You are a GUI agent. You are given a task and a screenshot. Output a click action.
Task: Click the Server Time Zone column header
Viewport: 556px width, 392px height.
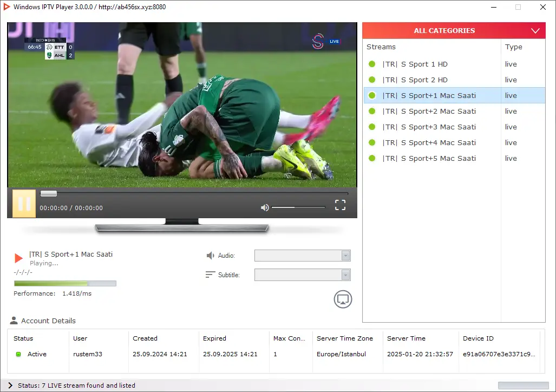coord(345,338)
